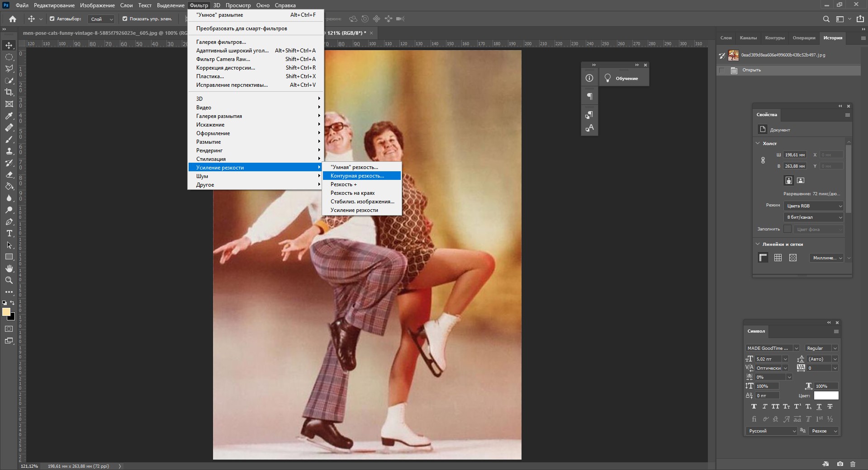Select the Zoom magnifier tool
Screen dimensions: 868x470
pos(9,280)
